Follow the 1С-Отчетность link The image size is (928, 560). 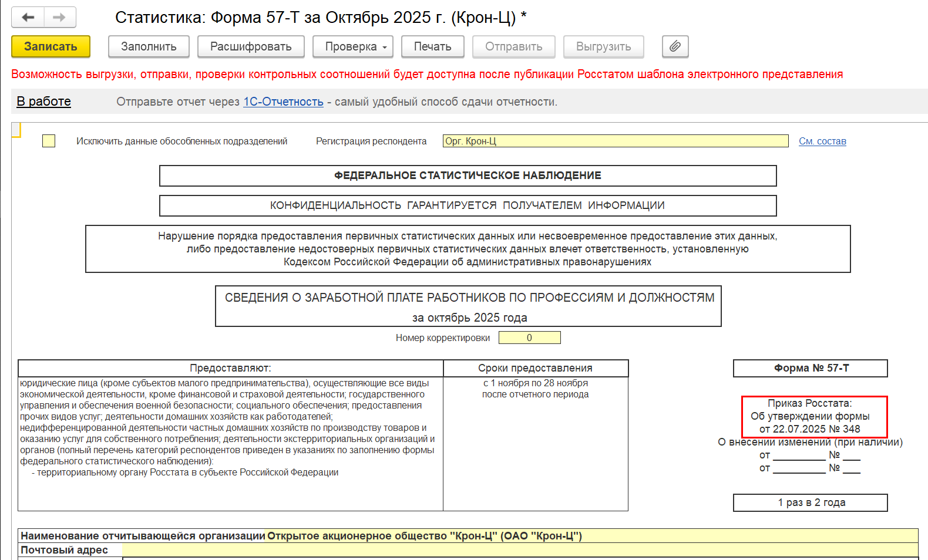click(283, 102)
